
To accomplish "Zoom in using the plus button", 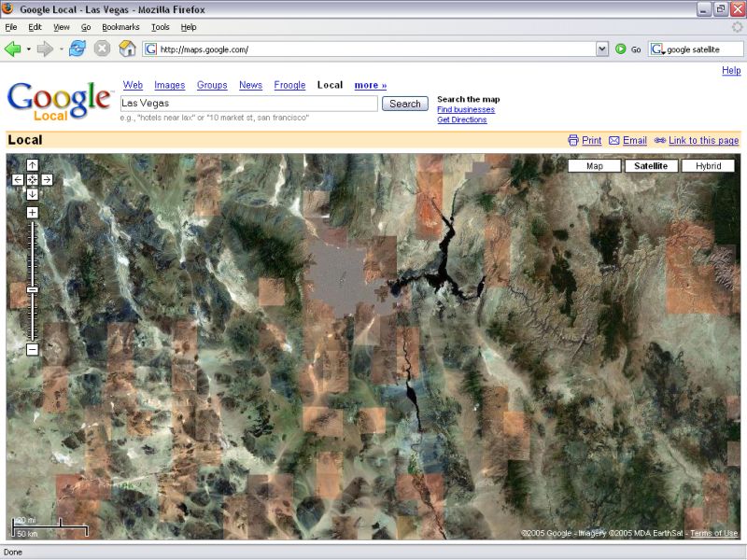I will [32, 213].
